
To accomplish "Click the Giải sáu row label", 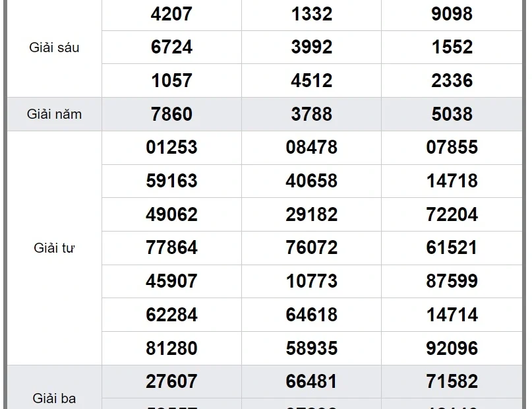I will (x=54, y=47).
